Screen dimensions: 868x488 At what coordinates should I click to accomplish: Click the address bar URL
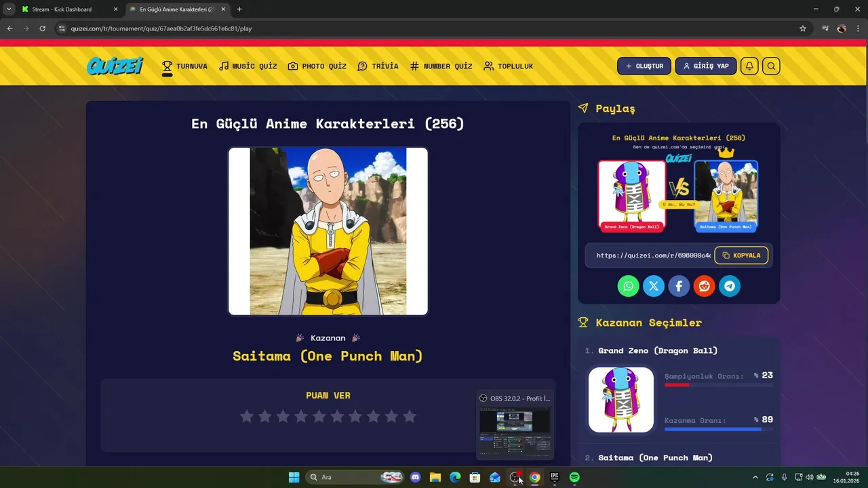(161, 28)
